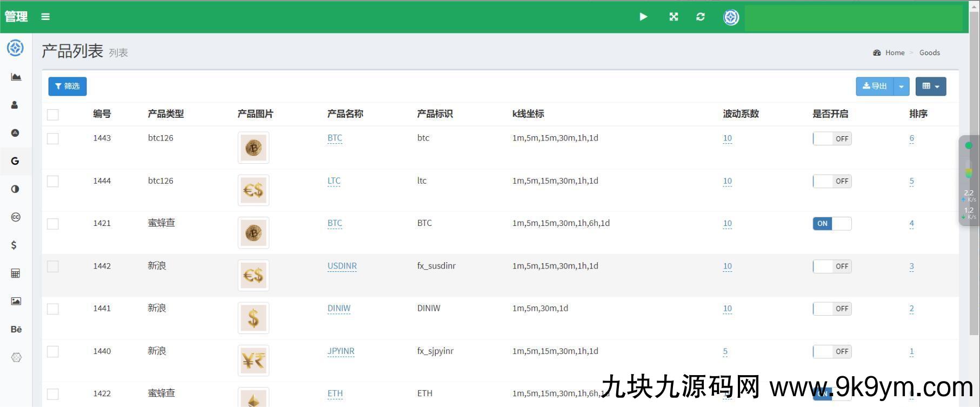The width and height of the screenshot is (980, 407).
Task: Edit the volatility value 10 for USDINR
Action: (728, 266)
